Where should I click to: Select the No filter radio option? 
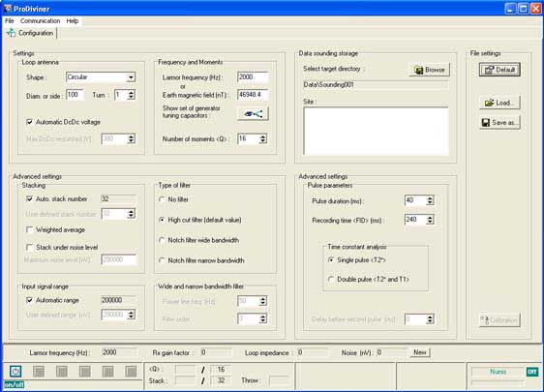[162, 199]
